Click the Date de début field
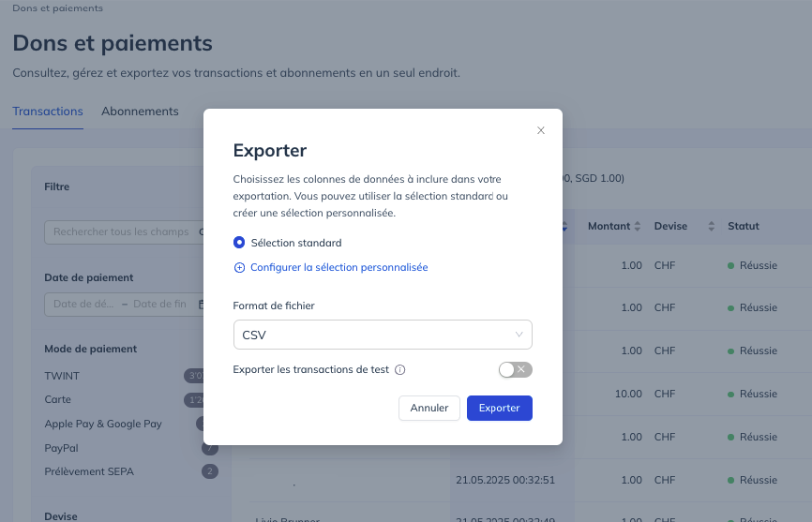The image size is (812, 522). click(83, 305)
